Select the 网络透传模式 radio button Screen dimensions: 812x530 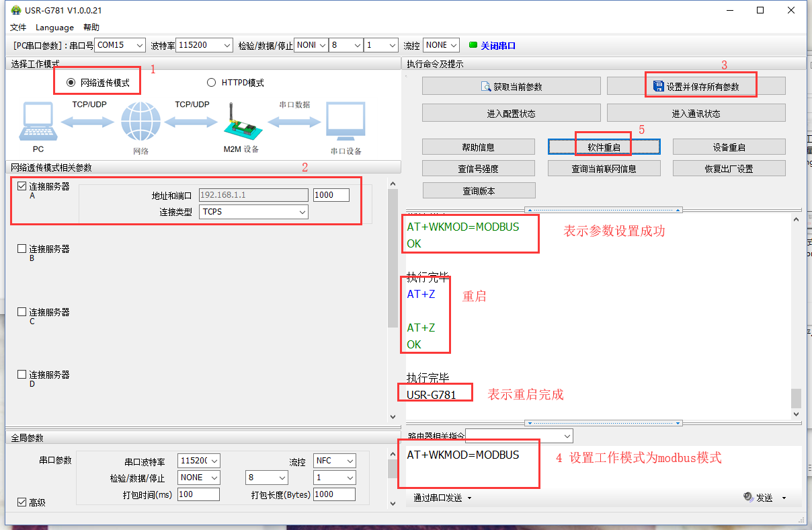[71, 82]
